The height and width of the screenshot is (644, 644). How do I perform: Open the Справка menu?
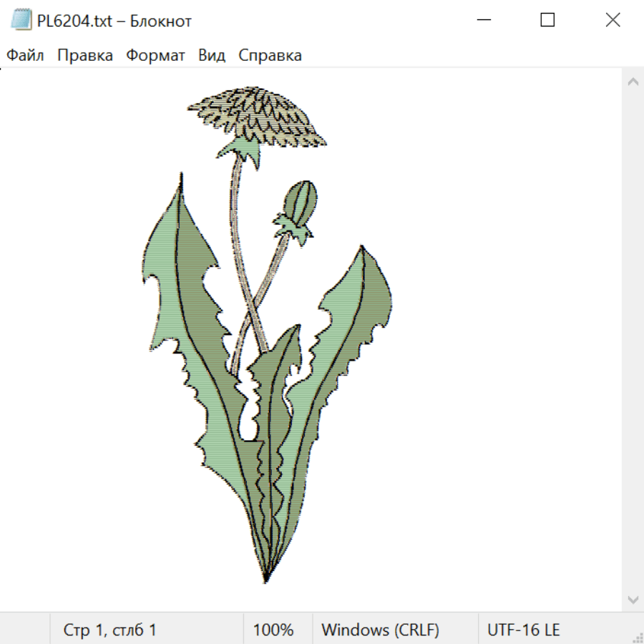270,55
